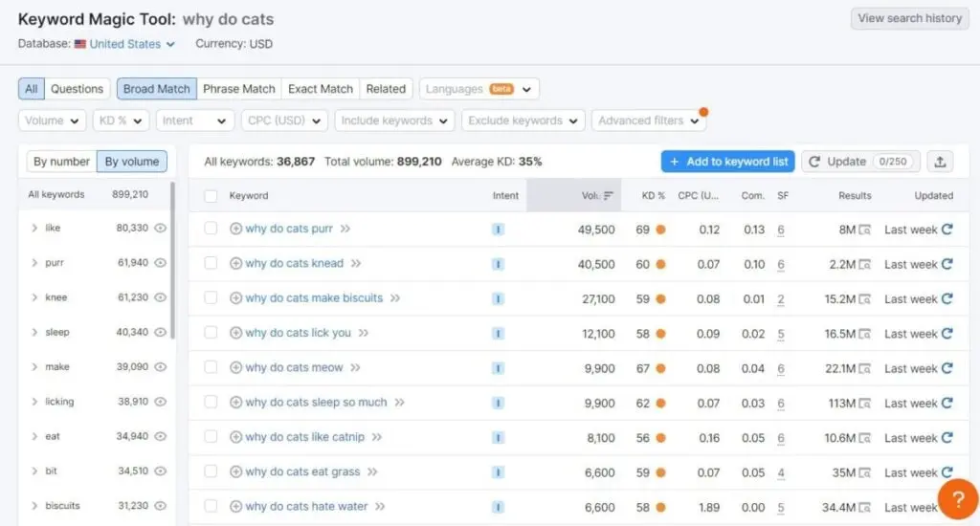
Task: Refresh the 'why do cats meow' row
Action: pos(947,368)
